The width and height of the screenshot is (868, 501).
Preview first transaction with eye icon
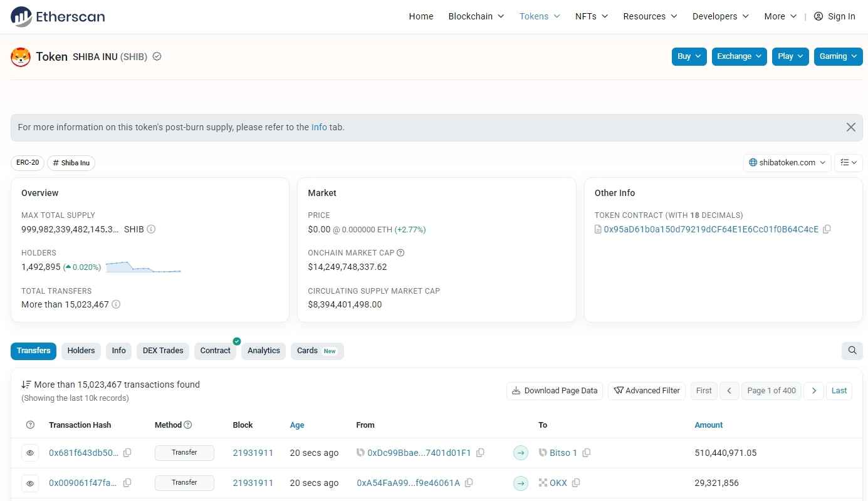pos(29,453)
